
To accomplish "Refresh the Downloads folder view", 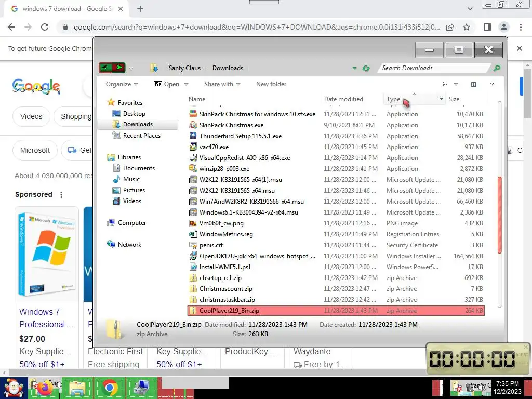I will click(x=366, y=68).
